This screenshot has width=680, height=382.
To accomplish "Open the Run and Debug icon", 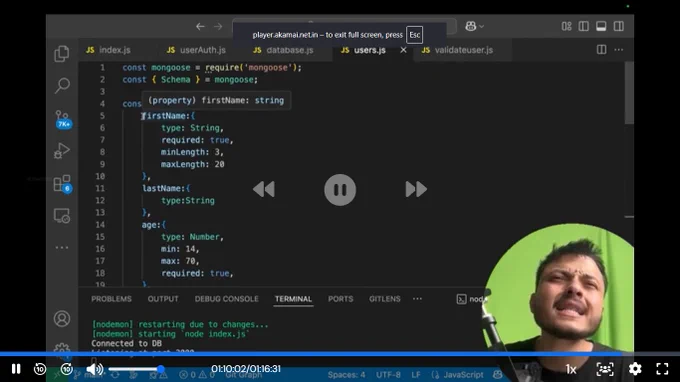I will (62, 151).
